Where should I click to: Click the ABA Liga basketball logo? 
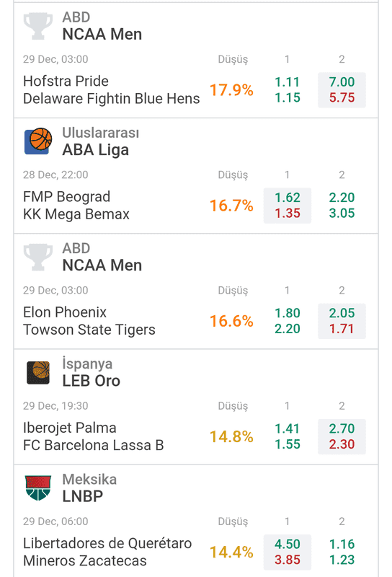coord(38,141)
